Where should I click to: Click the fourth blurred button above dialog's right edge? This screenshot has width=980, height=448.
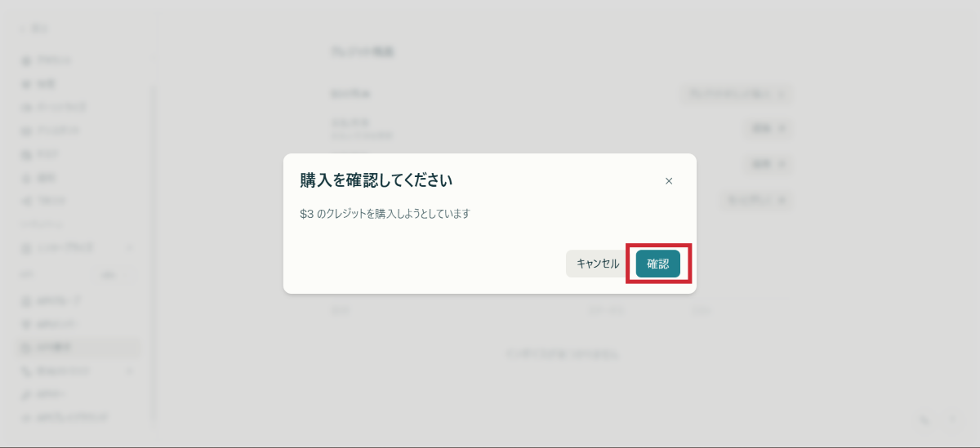(x=756, y=199)
